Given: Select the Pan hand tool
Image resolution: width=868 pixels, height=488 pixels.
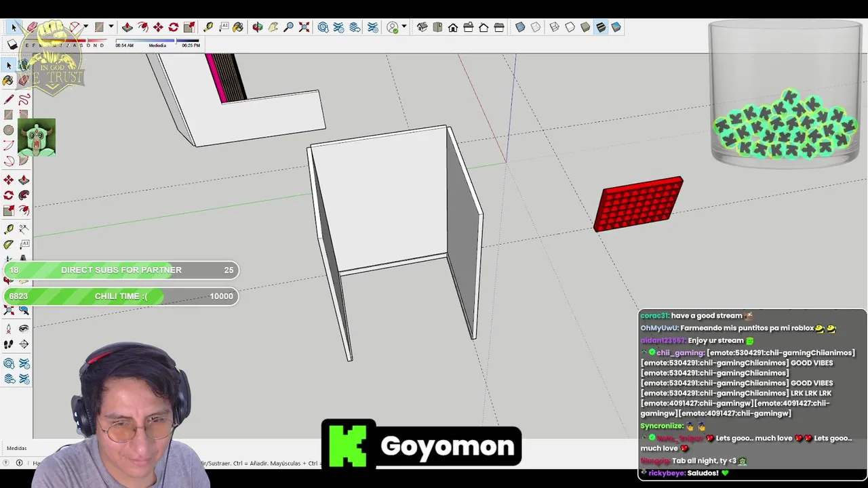Looking at the screenshot, I should tap(273, 27).
